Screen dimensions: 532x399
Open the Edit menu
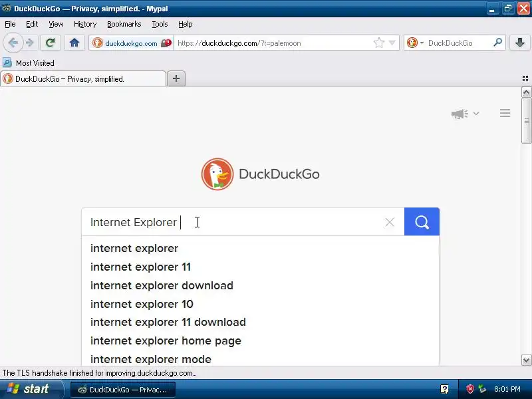click(32, 24)
